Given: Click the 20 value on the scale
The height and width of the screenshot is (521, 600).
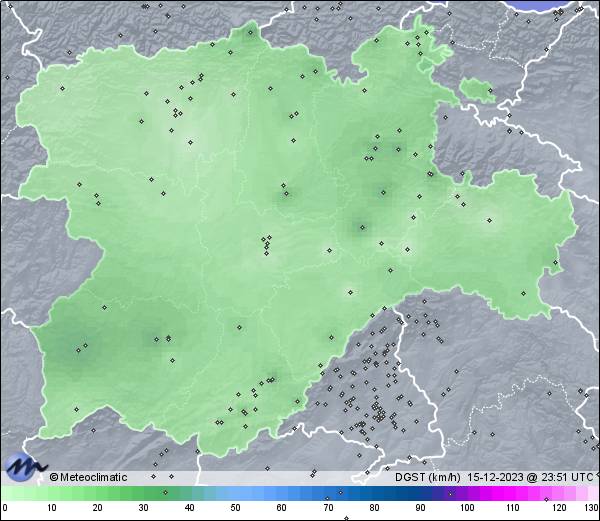Looking at the screenshot, I should coord(97,508).
